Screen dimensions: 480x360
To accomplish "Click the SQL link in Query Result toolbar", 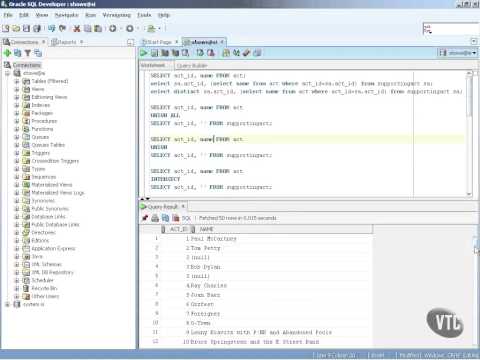I will point(186,218).
